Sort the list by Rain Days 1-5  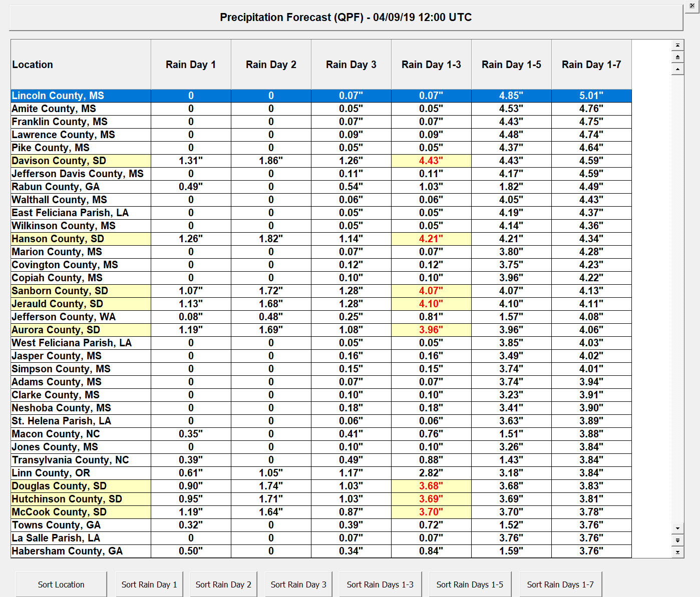(470, 584)
